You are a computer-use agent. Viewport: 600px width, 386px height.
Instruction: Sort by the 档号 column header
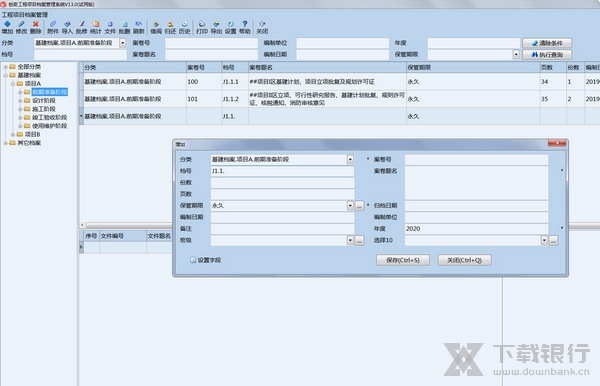[235, 68]
